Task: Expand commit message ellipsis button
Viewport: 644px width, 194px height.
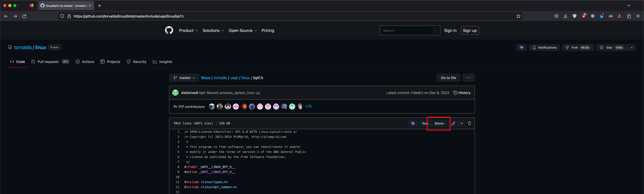Action: point(258,93)
